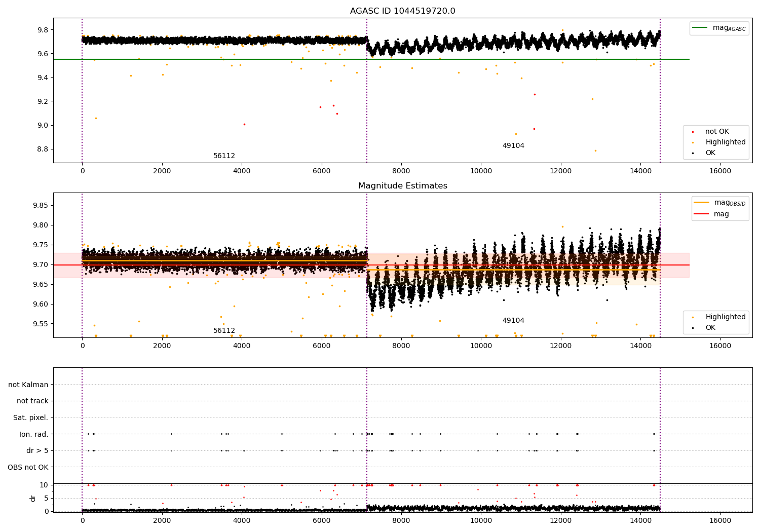760x532 pixels.
Task: Click the 'dr > 5' row label
Action: tap(37, 451)
